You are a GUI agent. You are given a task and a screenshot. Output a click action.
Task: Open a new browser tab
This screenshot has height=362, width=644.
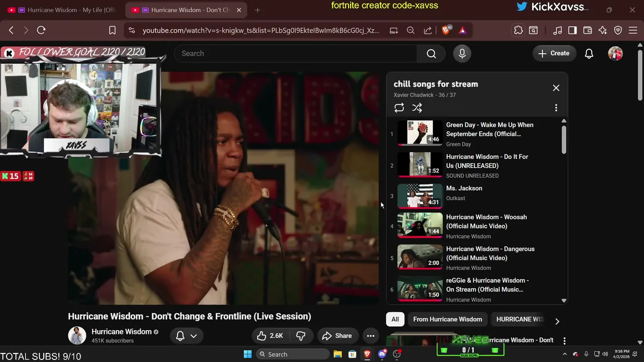click(x=258, y=10)
